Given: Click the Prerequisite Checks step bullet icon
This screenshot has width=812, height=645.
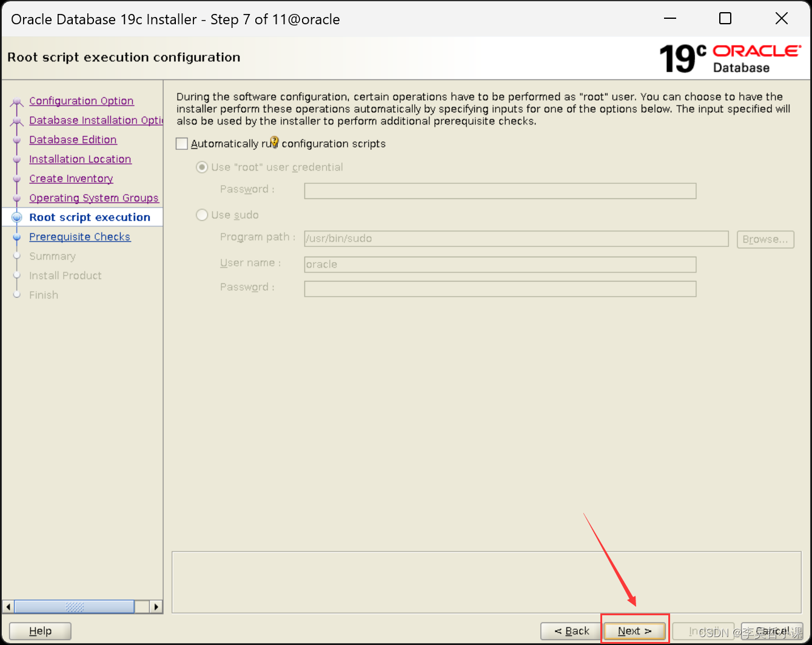Looking at the screenshot, I should tap(17, 237).
